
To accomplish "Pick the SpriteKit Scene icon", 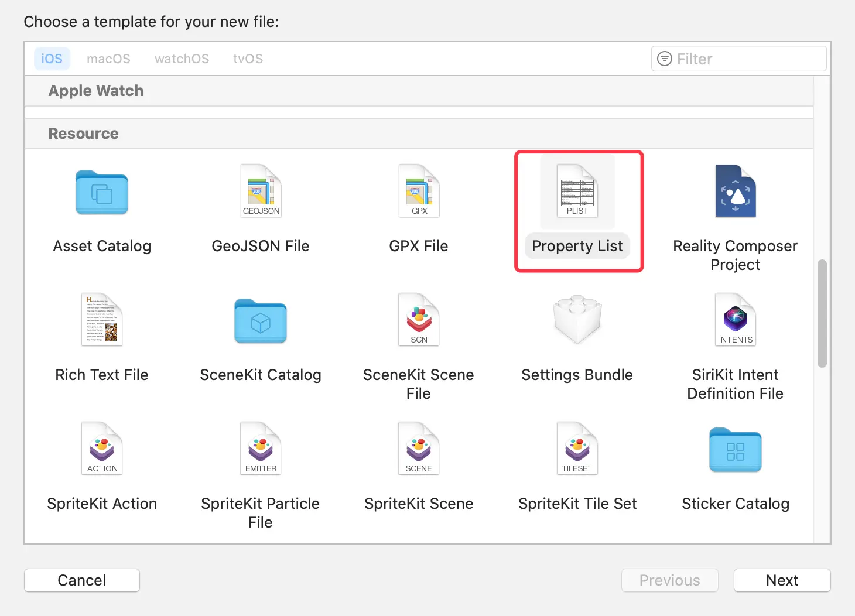I will click(419, 449).
